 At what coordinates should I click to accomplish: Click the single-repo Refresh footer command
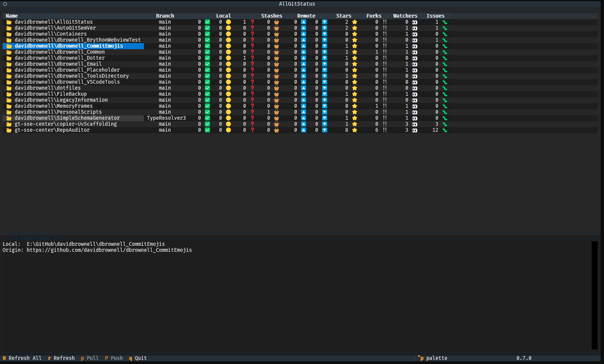click(61, 358)
